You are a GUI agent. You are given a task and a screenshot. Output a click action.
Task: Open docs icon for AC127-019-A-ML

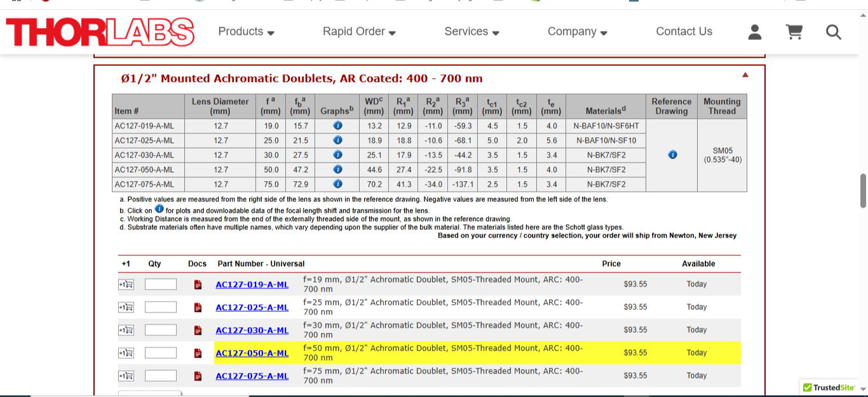tap(198, 285)
